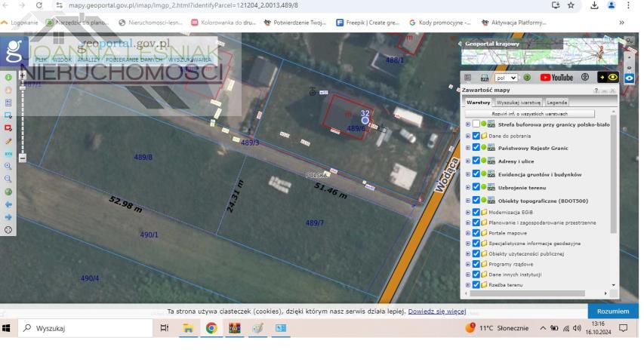Click the Rozumiem cookie button
This screenshot has width=644, height=362.
click(612, 311)
